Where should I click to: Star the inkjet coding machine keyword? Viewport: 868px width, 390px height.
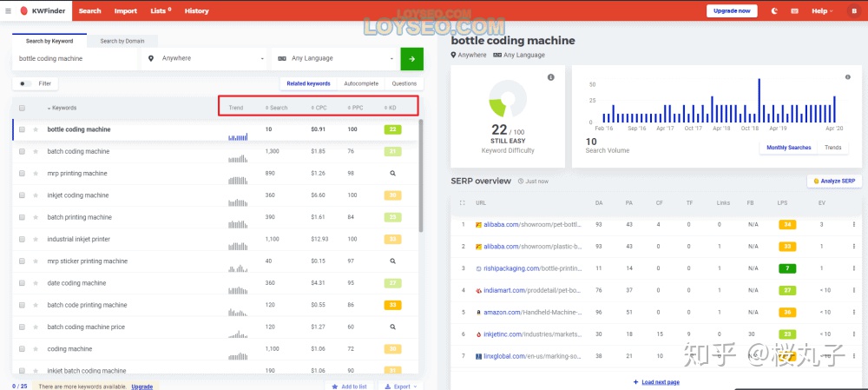click(36, 195)
